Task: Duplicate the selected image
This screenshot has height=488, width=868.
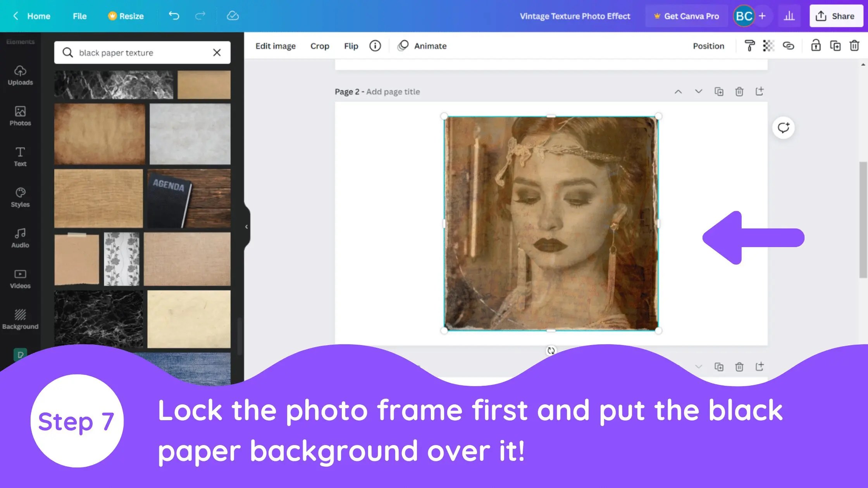Action: click(836, 46)
